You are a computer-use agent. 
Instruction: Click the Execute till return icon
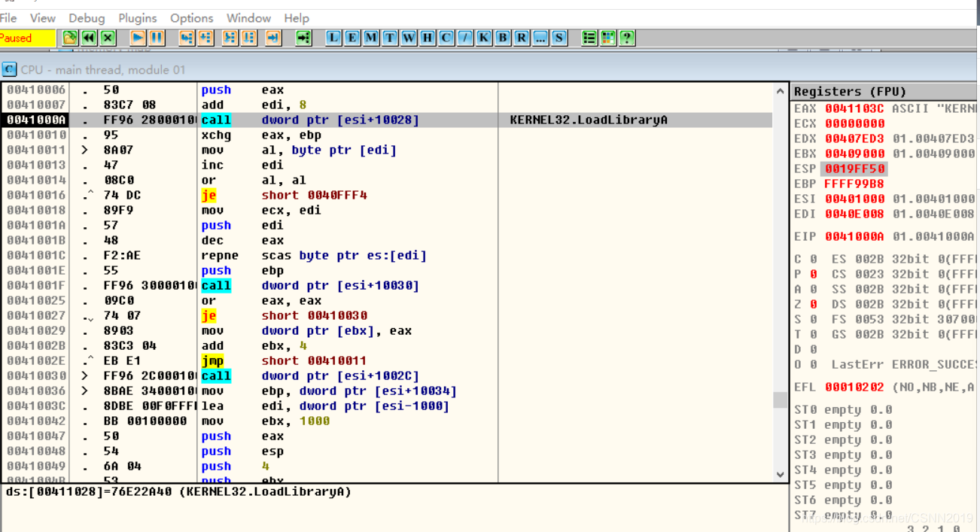pyautogui.click(x=273, y=38)
